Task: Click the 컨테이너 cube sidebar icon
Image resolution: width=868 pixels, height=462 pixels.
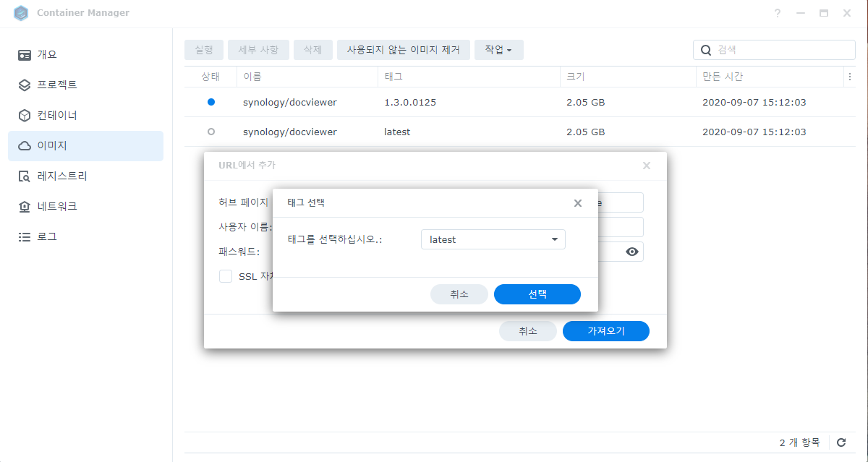Action: point(25,116)
